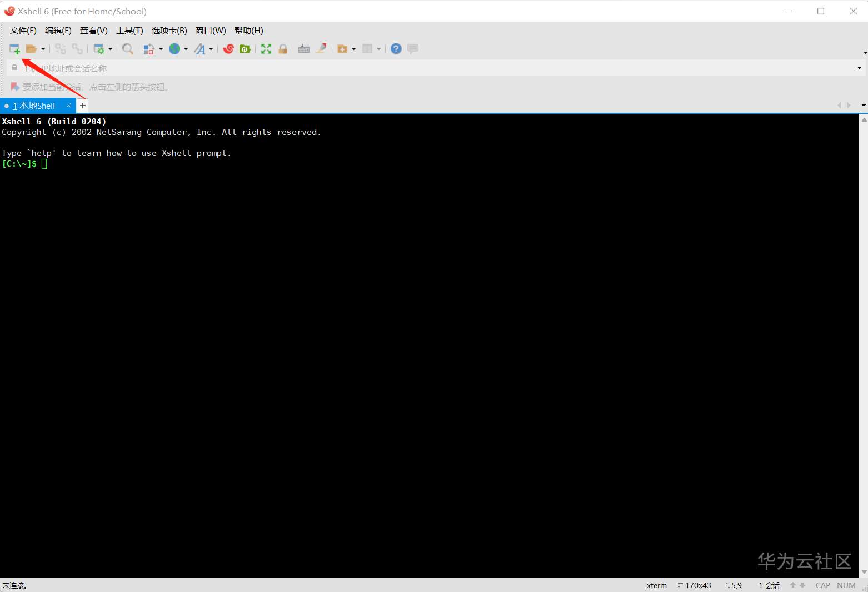Click the tab scroll left arrow
Viewport: 868px width, 592px height.
(x=839, y=106)
